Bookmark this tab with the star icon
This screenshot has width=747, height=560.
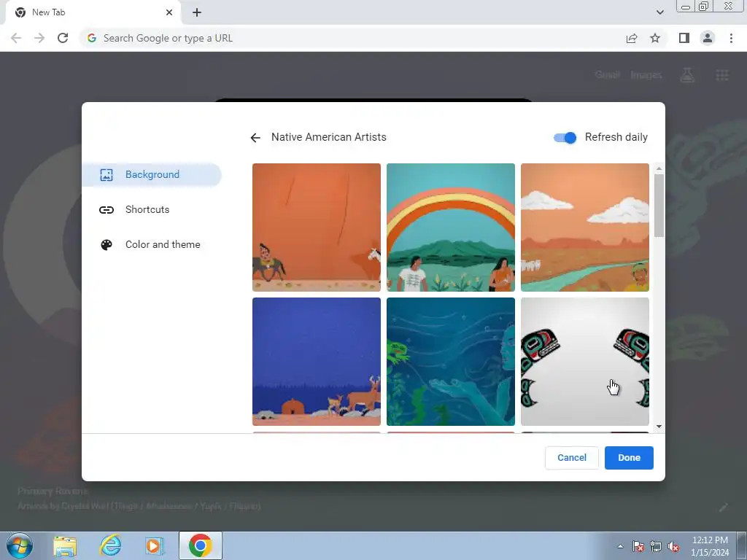click(x=655, y=38)
